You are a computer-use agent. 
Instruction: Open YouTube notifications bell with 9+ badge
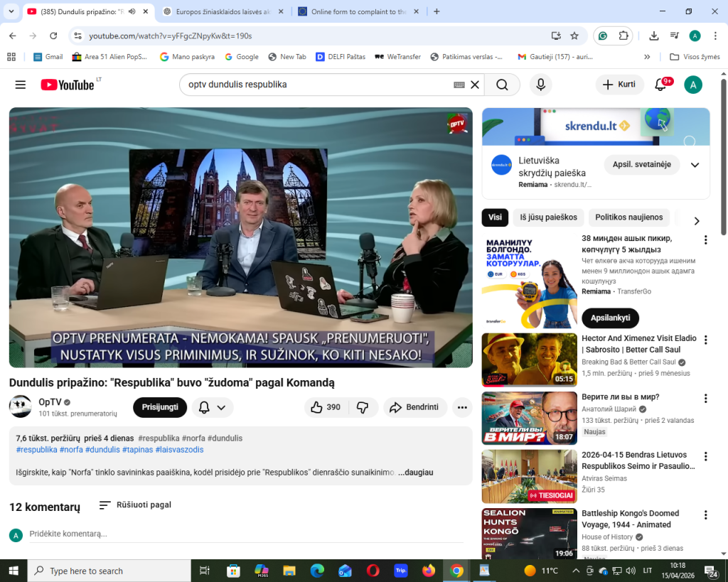tap(661, 85)
